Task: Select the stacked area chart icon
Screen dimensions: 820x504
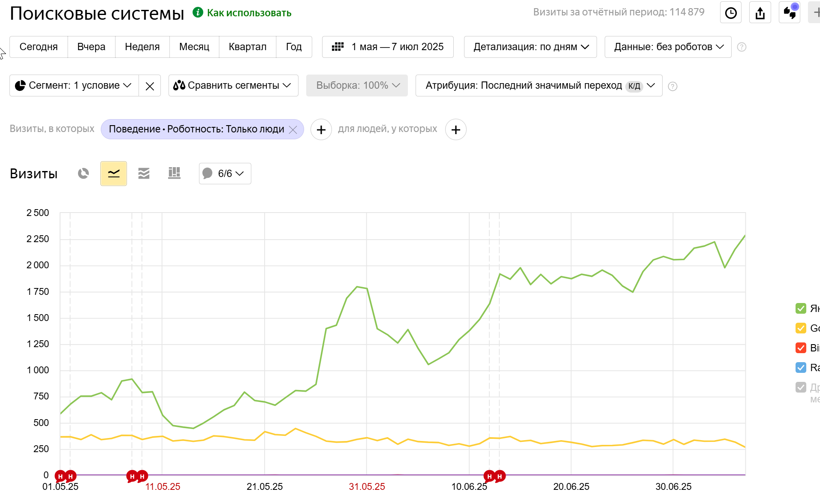Action: coord(144,174)
